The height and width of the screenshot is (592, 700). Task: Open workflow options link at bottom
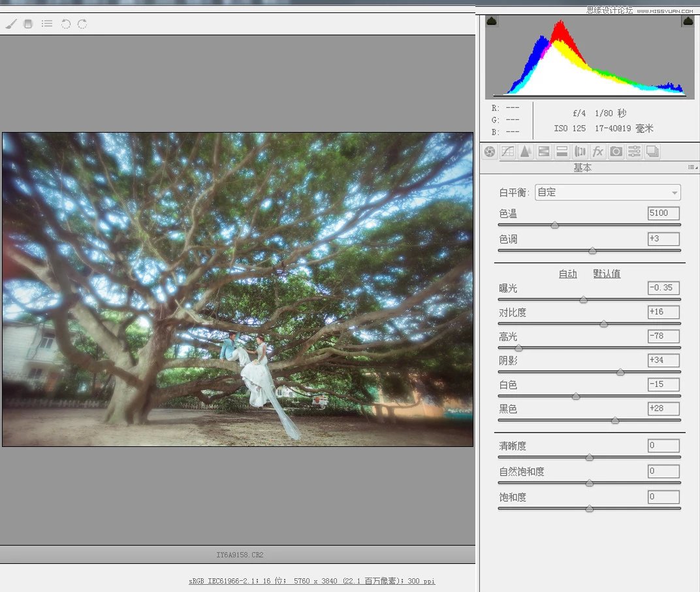point(311,581)
